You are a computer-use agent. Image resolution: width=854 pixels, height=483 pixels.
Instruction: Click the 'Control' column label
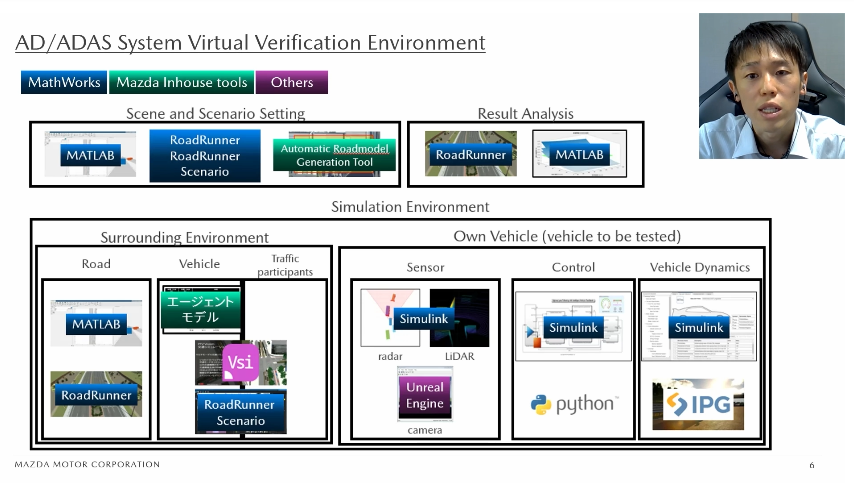[x=573, y=267]
